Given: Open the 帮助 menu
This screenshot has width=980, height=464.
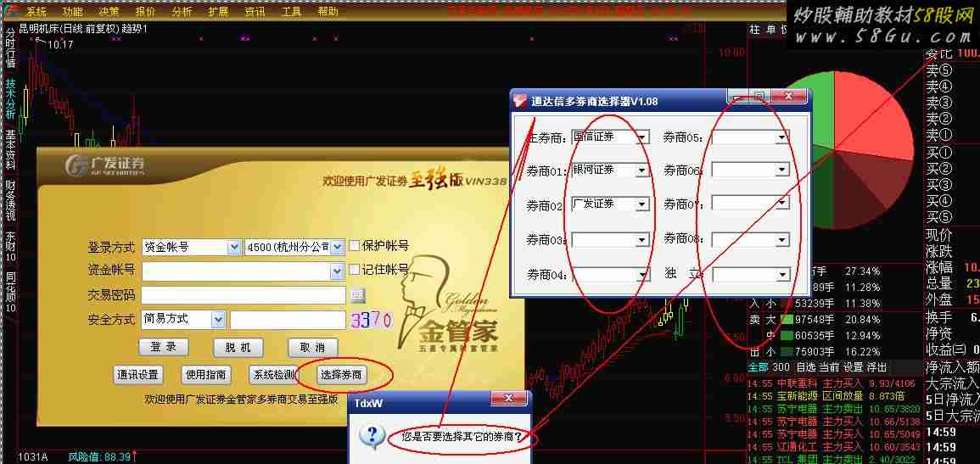Looking at the screenshot, I should click(x=328, y=11).
